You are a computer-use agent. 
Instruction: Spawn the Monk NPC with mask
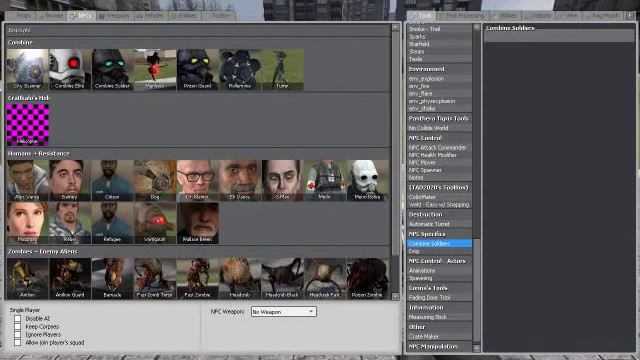(x=367, y=180)
